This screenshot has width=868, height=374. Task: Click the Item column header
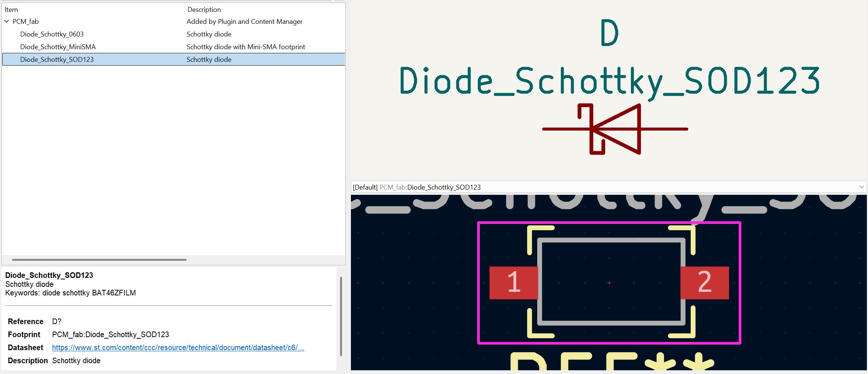click(11, 9)
